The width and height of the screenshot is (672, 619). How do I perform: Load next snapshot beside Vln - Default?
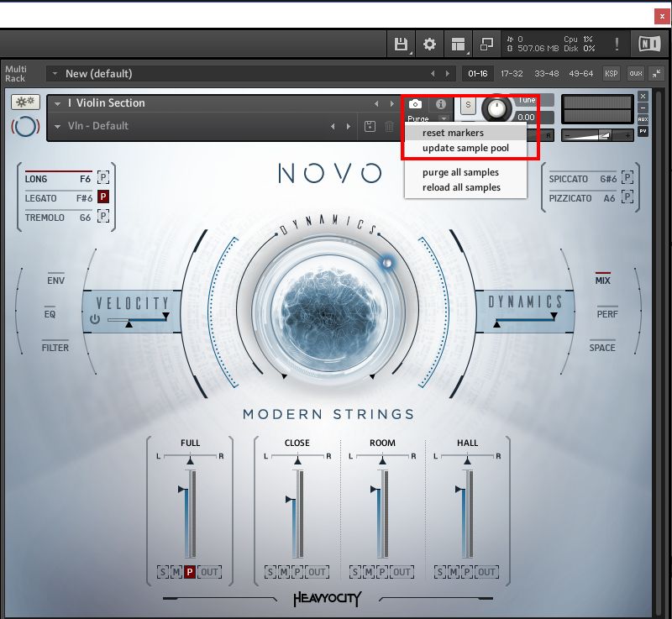click(x=349, y=126)
